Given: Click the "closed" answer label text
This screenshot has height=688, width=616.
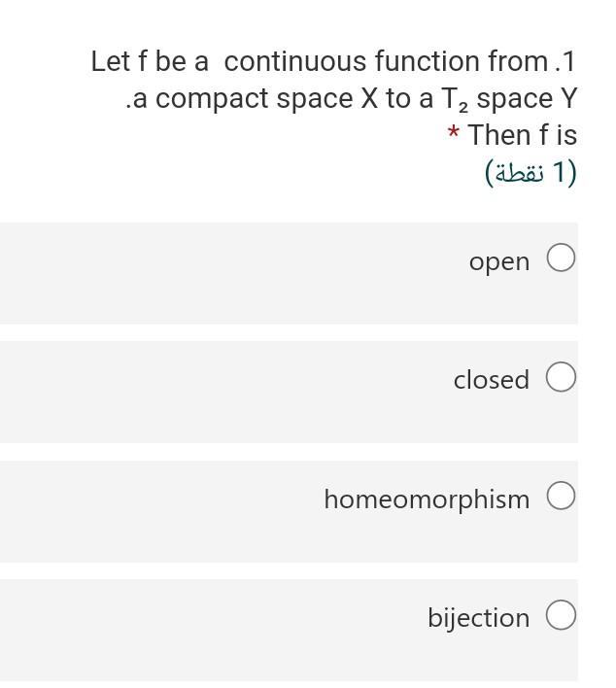Looking at the screenshot, I should coord(492,380).
